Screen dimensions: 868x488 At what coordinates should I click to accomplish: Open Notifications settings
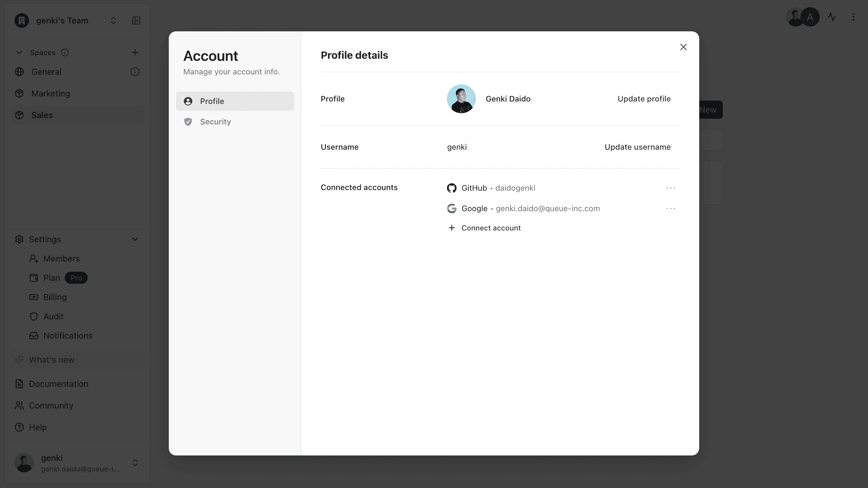pyautogui.click(x=68, y=336)
